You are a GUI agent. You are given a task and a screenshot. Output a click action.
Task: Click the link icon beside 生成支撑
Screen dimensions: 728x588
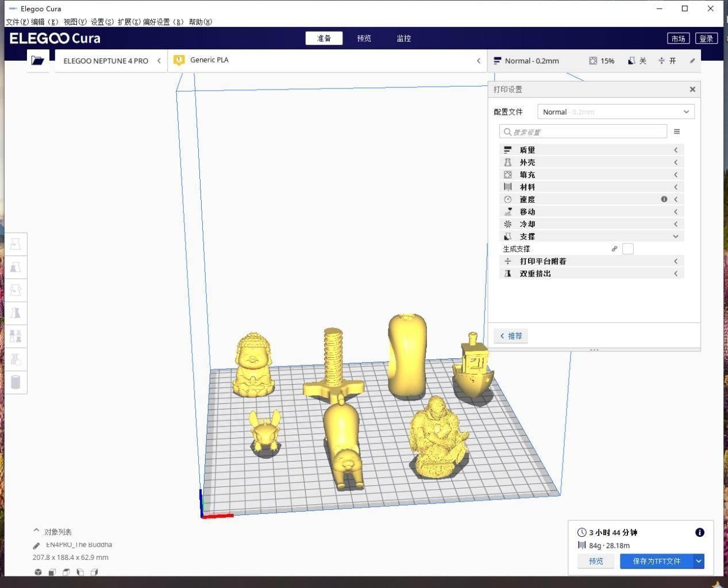click(614, 249)
